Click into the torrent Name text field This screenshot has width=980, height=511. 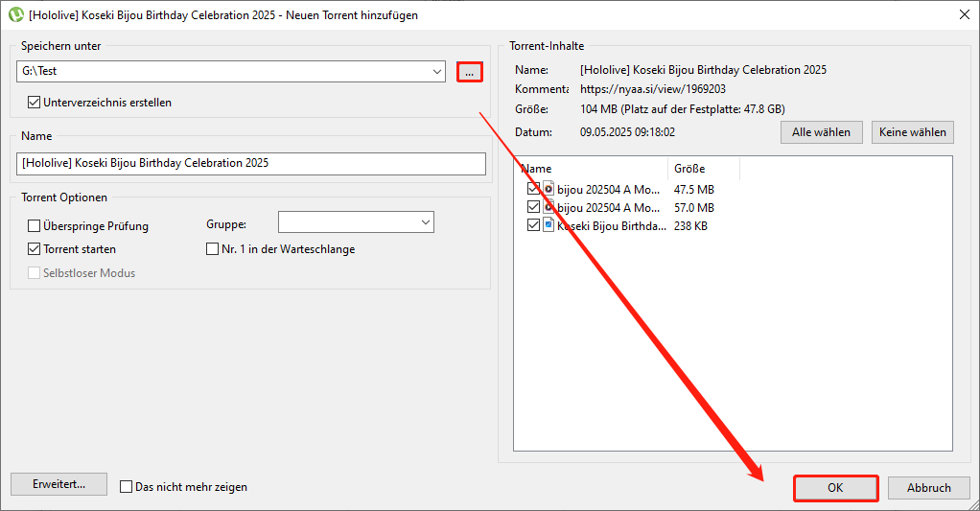coord(251,164)
